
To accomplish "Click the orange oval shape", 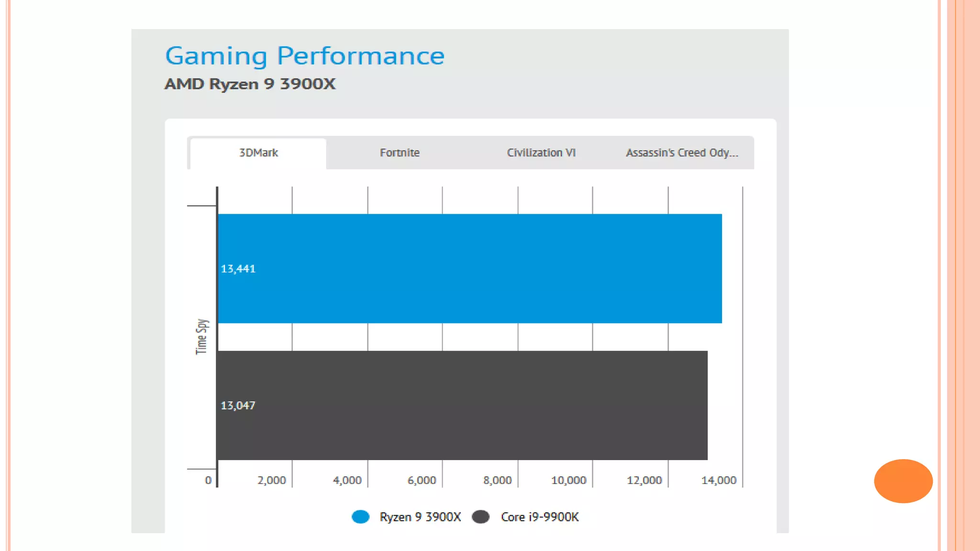I will (903, 481).
